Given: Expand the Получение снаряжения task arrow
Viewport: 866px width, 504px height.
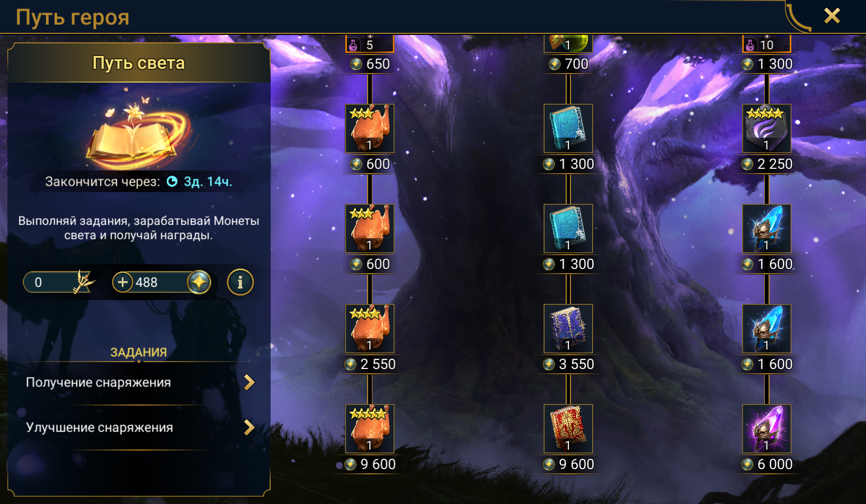Looking at the screenshot, I should tap(249, 382).
